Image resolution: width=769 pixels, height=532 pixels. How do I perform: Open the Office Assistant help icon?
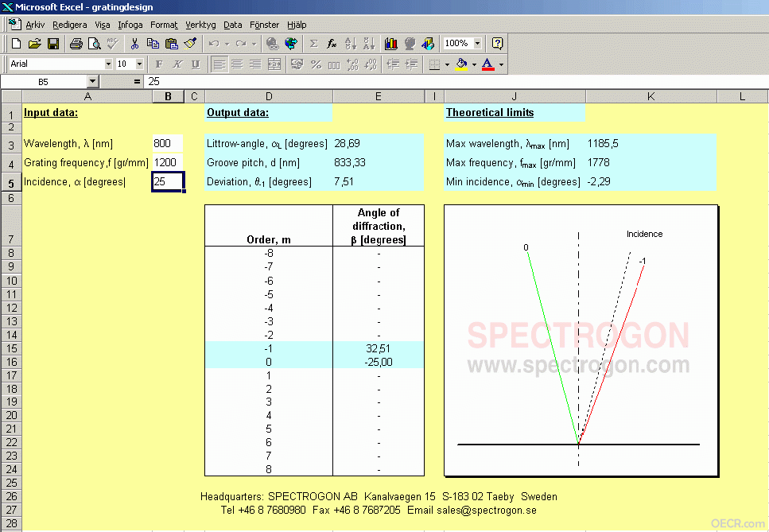pos(497,44)
